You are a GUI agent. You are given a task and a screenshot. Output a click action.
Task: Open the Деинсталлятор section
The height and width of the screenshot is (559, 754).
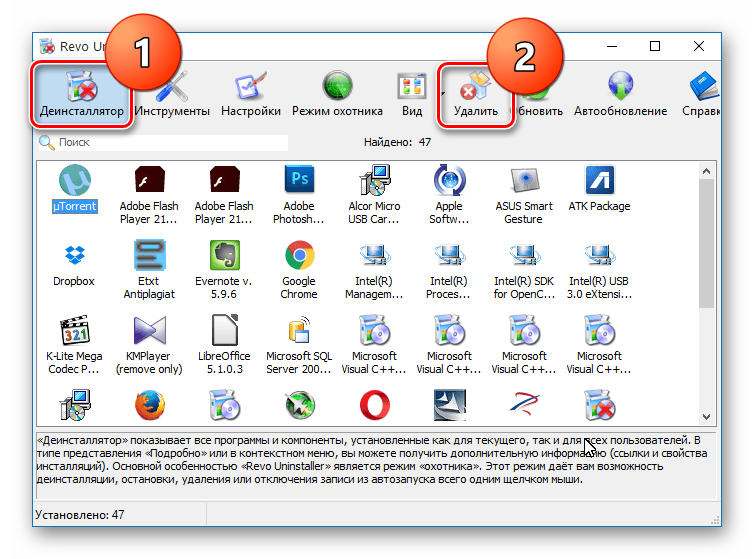pyautogui.click(x=82, y=95)
